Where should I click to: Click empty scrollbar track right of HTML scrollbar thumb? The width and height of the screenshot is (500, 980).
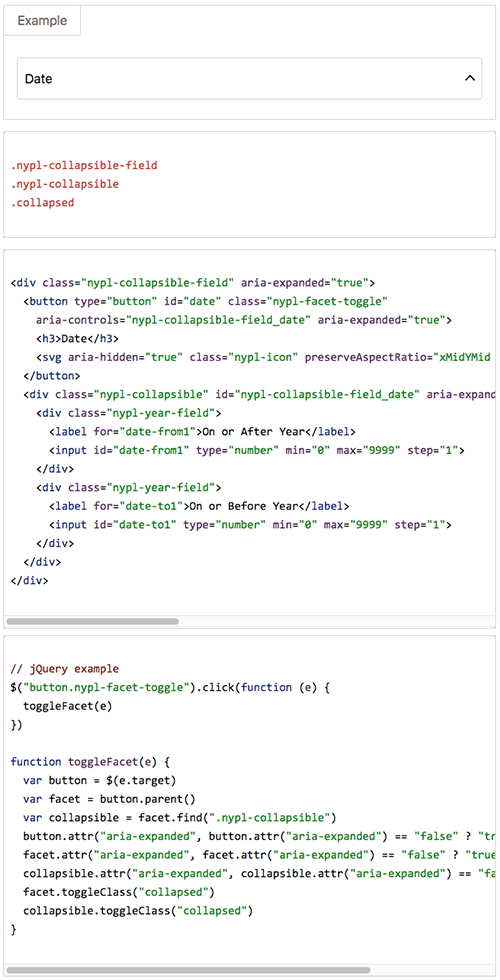[336, 621]
